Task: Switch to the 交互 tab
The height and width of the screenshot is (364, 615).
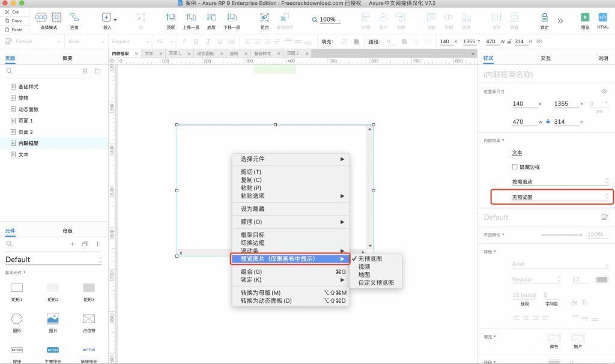Action: [x=545, y=58]
